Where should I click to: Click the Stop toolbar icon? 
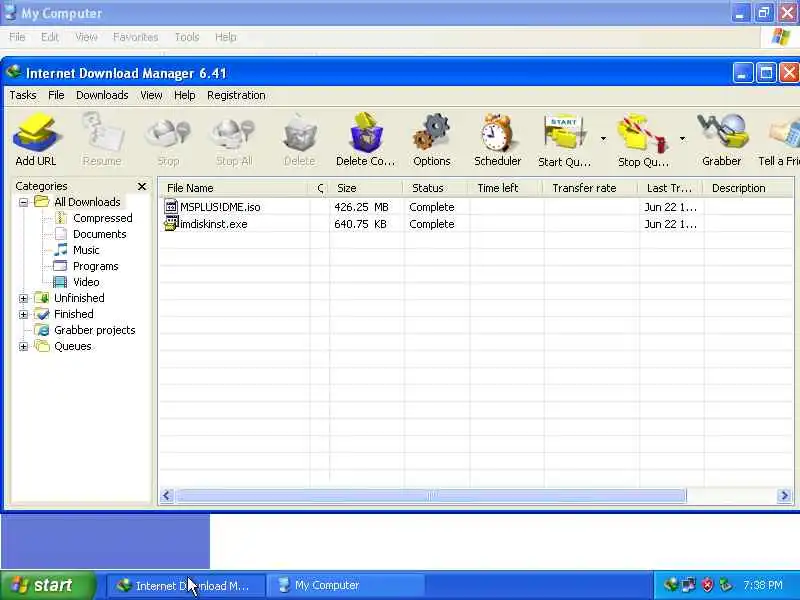coord(168,133)
